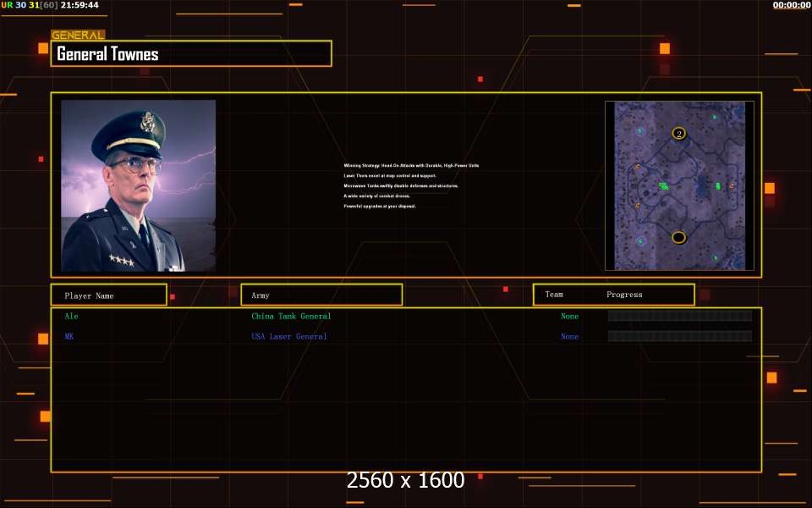Select player name MK

69,336
